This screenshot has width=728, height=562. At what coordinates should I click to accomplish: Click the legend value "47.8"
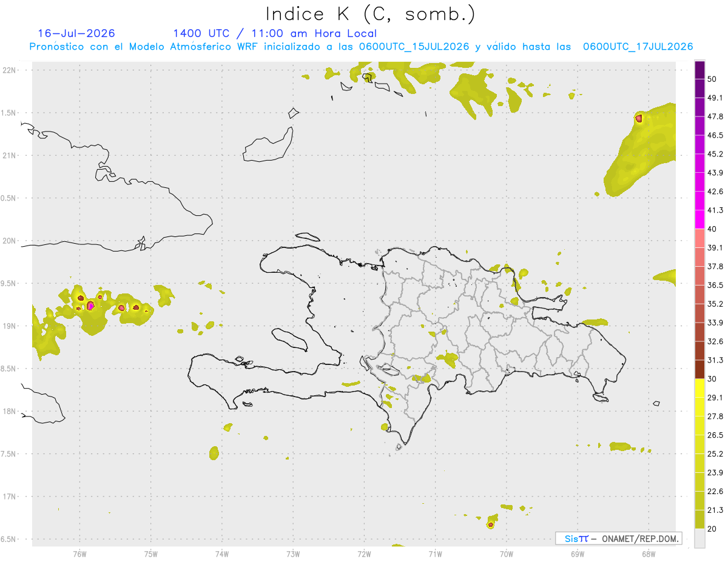tap(715, 116)
